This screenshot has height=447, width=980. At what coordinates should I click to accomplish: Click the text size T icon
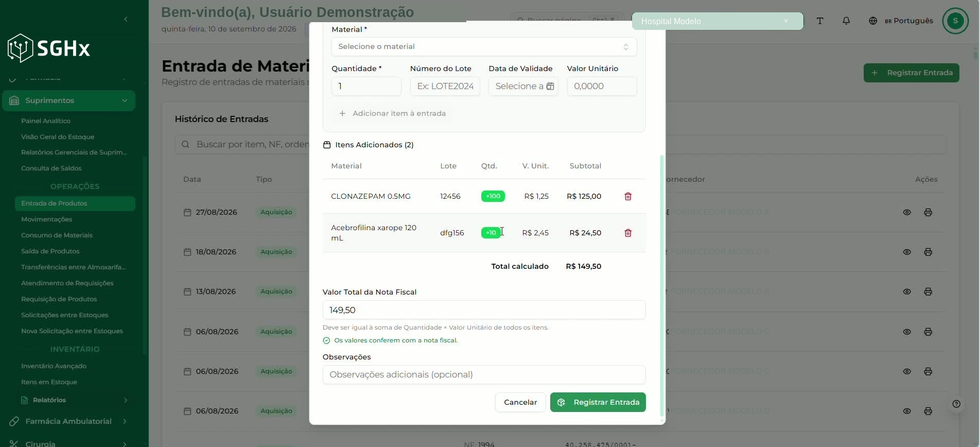click(820, 21)
